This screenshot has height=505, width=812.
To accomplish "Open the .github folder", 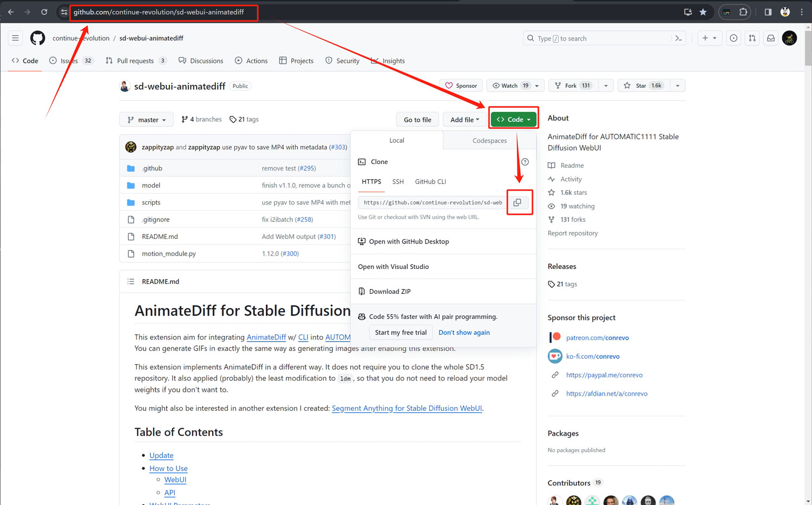I will coord(152,168).
